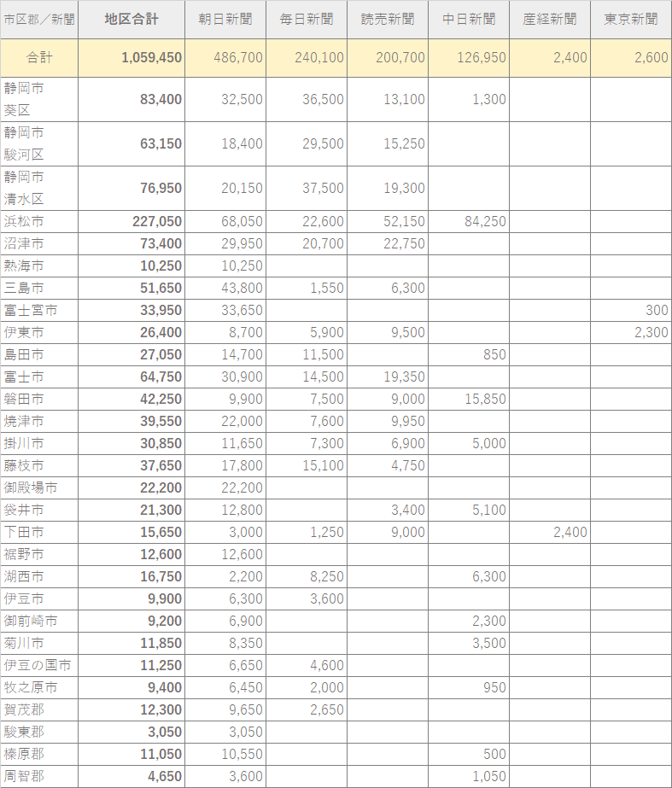The image size is (672, 788).
Task: Select the 静岡市 駿河区 row label
Action: click(x=39, y=143)
